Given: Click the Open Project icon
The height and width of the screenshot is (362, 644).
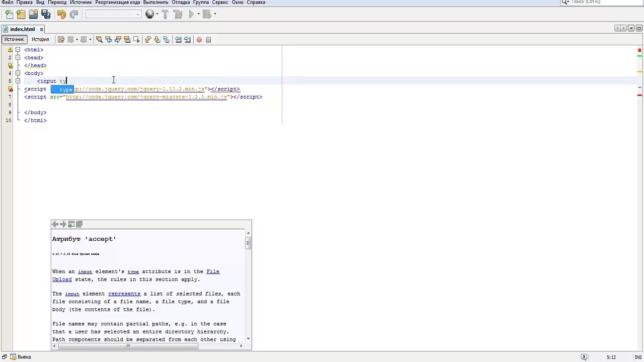Looking at the screenshot, I should (x=33, y=15).
